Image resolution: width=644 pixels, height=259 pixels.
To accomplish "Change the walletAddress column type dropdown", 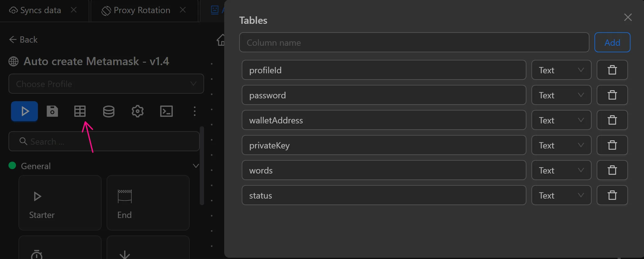I will point(561,120).
